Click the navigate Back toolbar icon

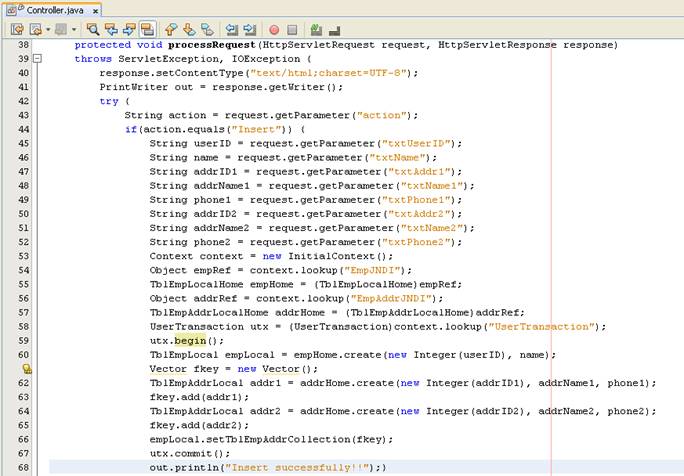coord(36,30)
